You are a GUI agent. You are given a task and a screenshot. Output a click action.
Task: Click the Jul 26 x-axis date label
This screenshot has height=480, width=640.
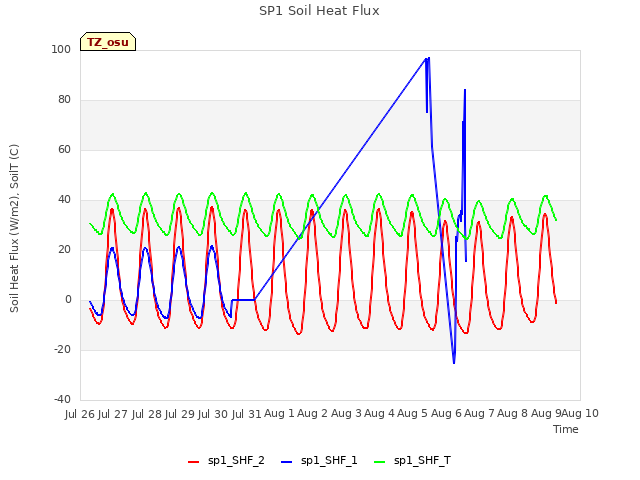point(80,414)
